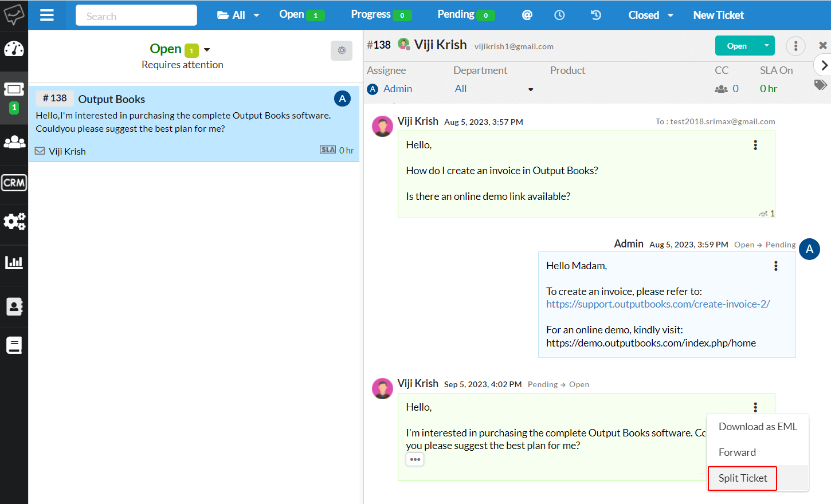Open the knowledge base book sidebar icon
The width and height of the screenshot is (831, 504).
[14, 345]
